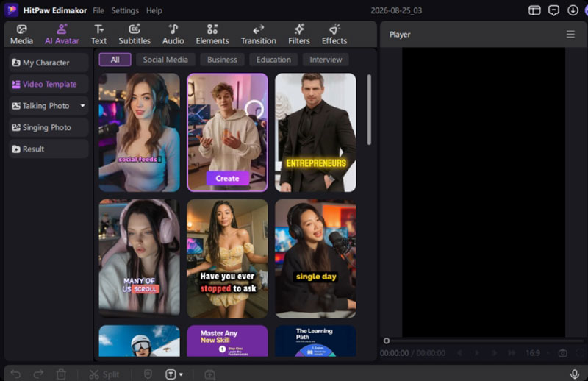
Task: Open the feedback message icon
Action: (x=553, y=10)
